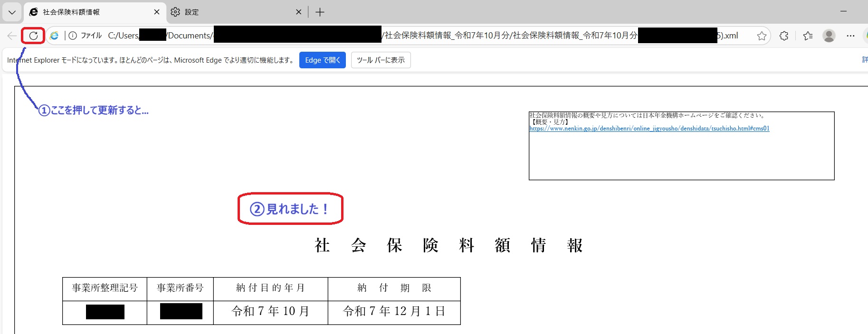This screenshot has width=868, height=334.
Task: Open the Favorites list icon
Action: (x=808, y=36)
